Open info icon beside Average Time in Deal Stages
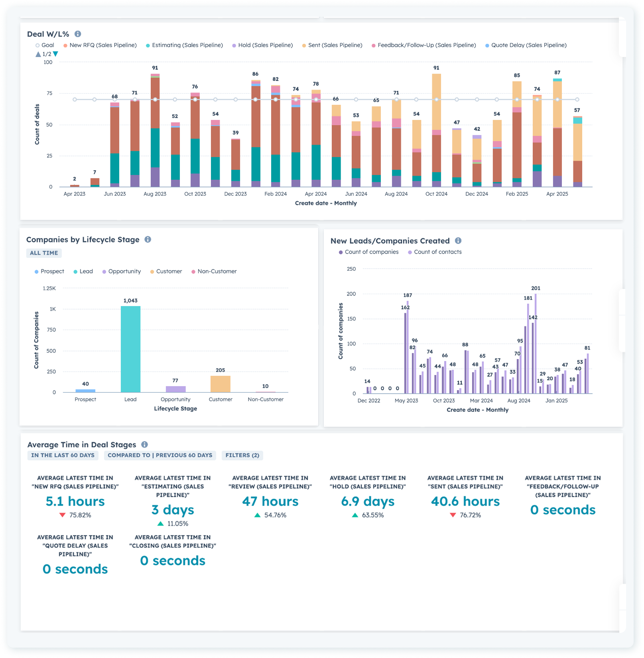Screen dimensions: 644x658 [x=145, y=444]
